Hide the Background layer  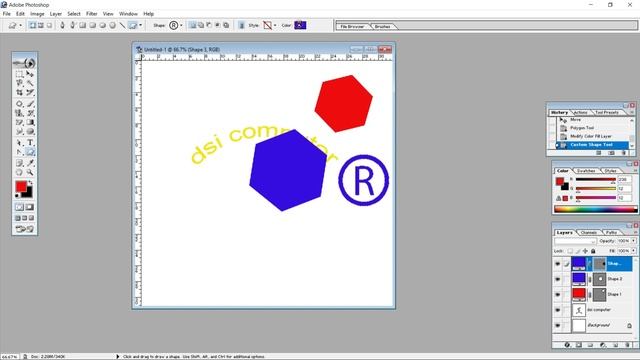point(558,326)
